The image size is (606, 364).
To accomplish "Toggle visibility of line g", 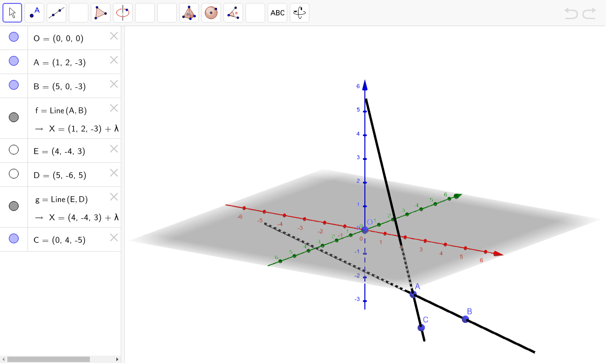I will [14, 206].
